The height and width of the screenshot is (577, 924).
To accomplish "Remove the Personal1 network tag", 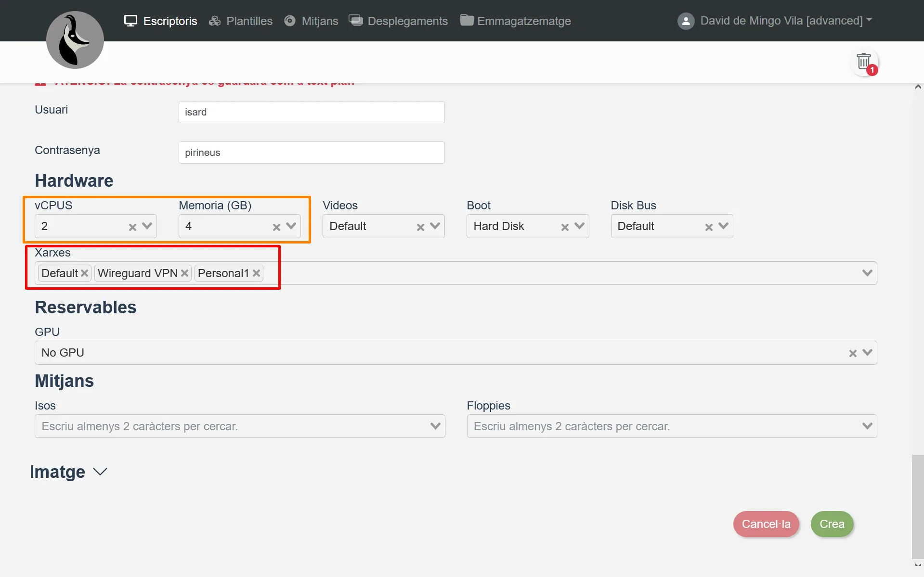I will click(x=257, y=273).
